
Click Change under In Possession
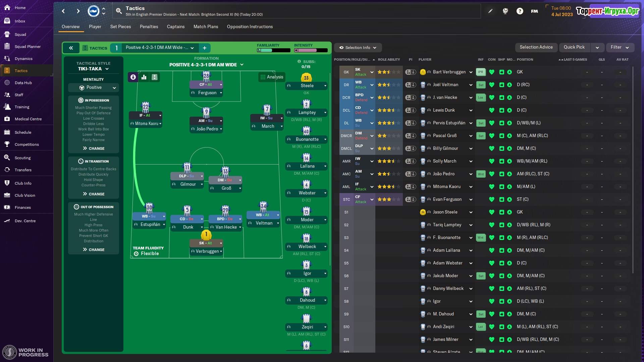pyautogui.click(x=94, y=148)
